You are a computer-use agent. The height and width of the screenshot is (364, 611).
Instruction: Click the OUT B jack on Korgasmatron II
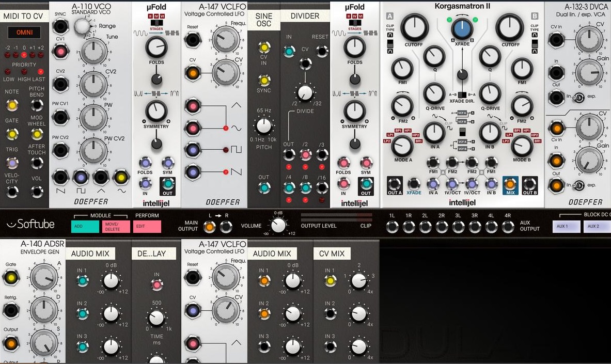coord(529,184)
